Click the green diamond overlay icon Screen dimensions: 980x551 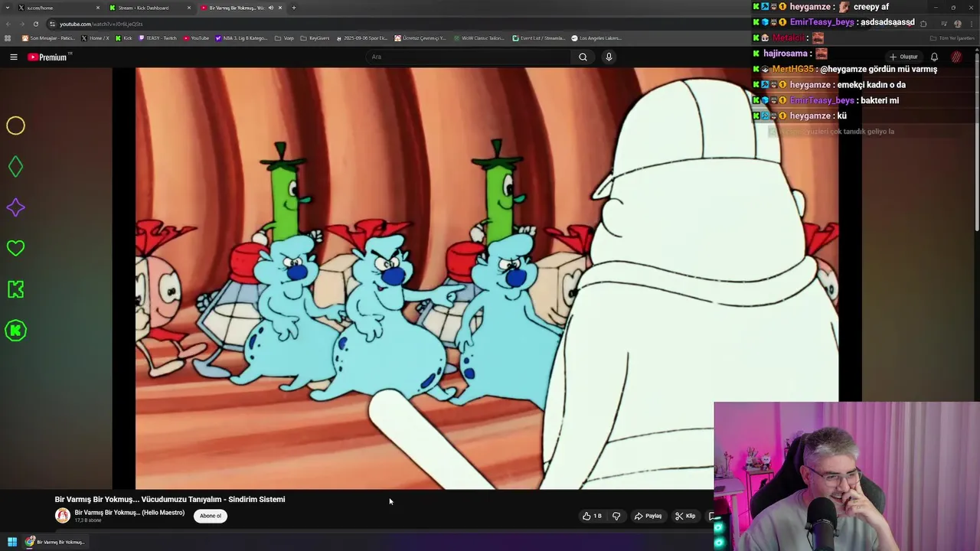pos(15,167)
